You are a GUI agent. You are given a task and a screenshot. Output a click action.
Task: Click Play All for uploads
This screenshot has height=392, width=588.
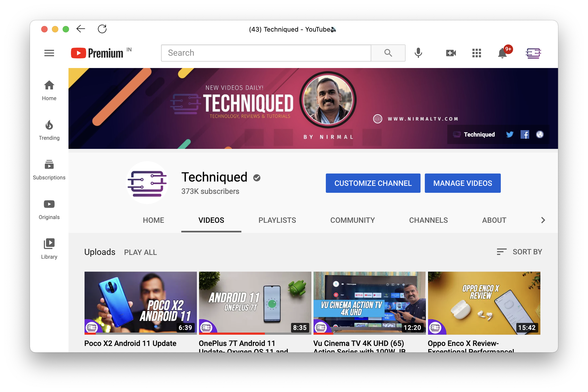140,252
